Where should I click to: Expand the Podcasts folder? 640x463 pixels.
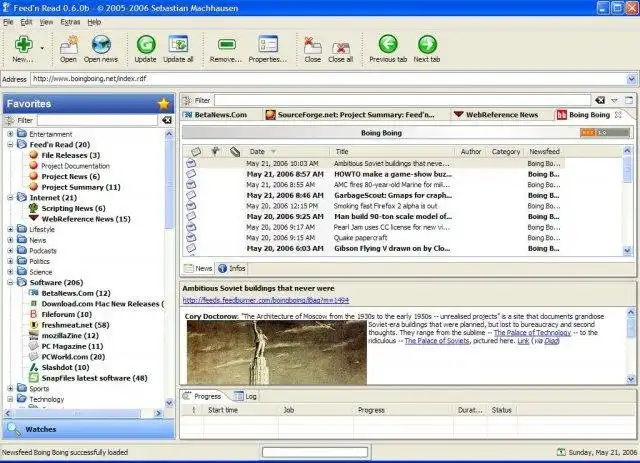[x=11, y=251]
